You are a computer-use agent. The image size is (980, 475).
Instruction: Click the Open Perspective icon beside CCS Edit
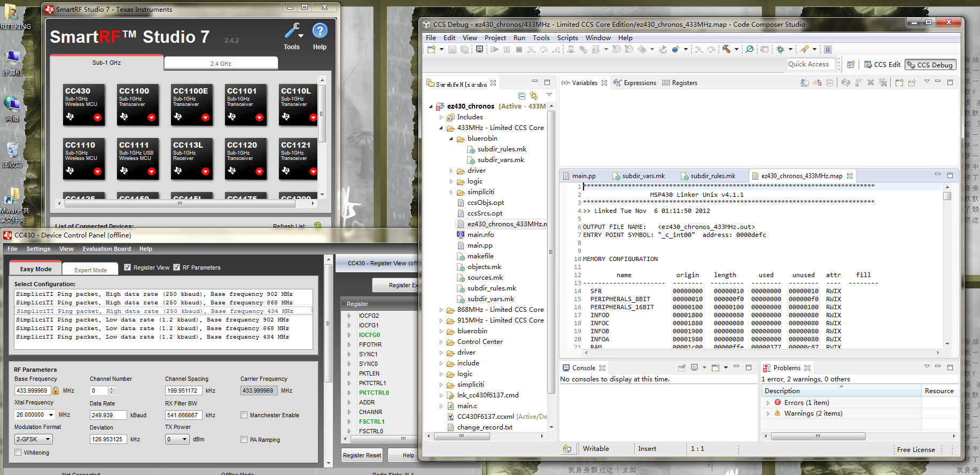pyautogui.click(x=851, y=65)
